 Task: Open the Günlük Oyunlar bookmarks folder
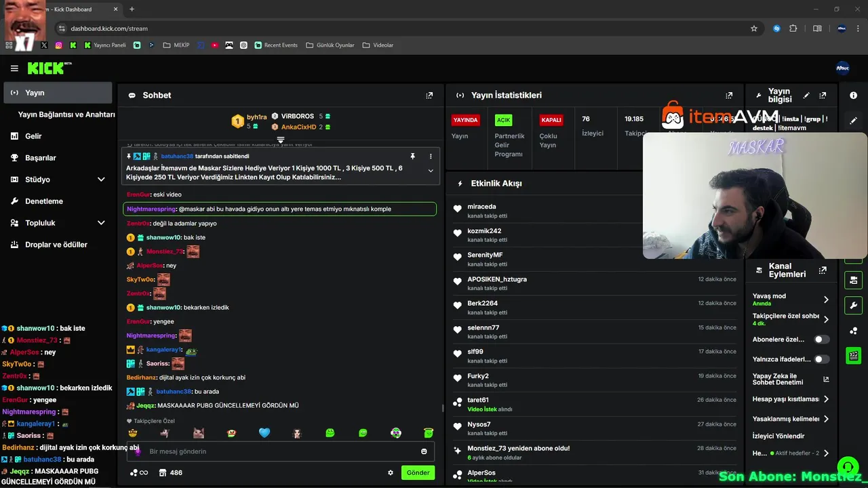point(330,45)
